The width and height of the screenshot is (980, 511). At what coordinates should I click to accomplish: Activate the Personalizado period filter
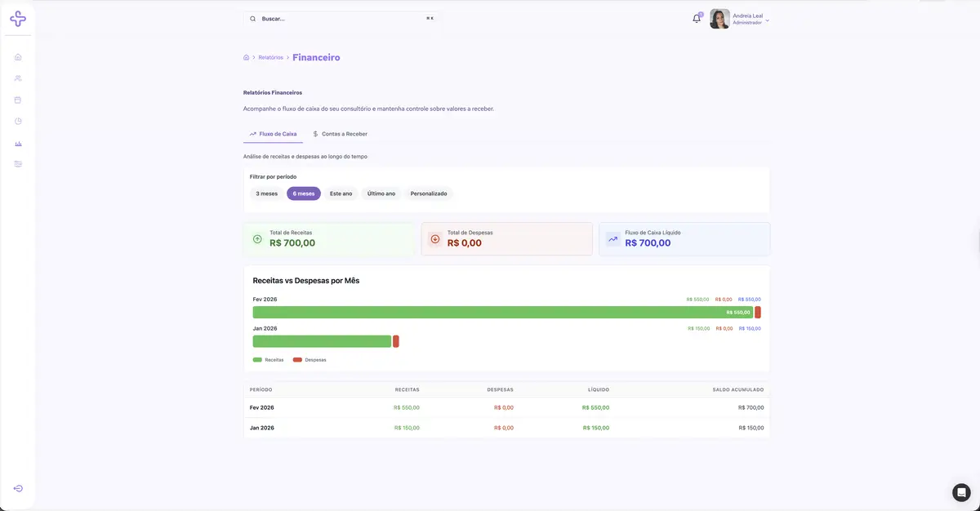point(429,193)
